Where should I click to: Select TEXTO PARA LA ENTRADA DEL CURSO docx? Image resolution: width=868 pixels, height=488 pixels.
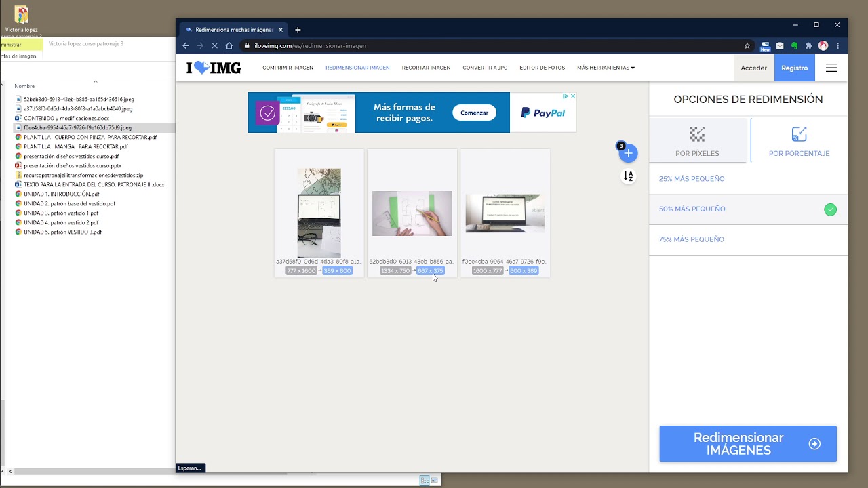(x=94, y=184)
